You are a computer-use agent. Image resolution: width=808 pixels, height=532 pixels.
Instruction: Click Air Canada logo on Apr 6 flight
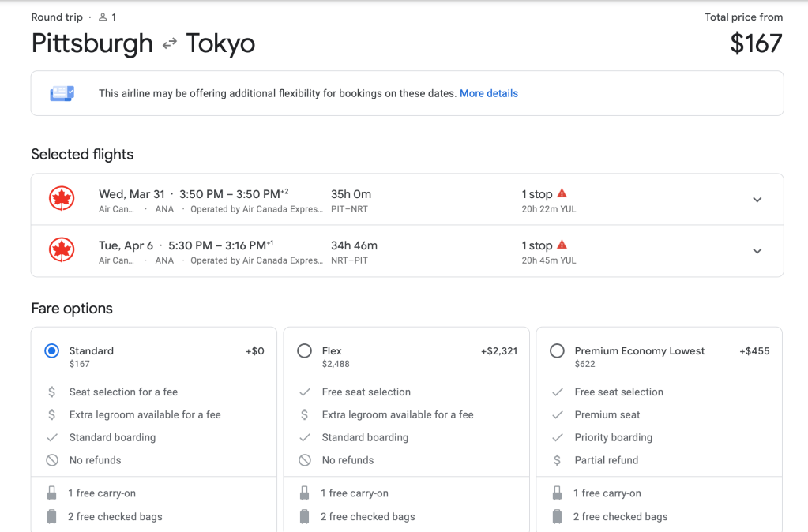61,251
